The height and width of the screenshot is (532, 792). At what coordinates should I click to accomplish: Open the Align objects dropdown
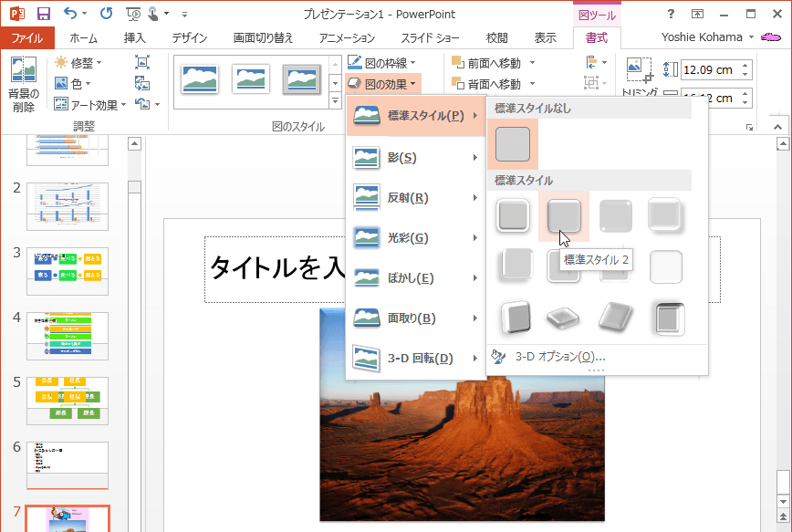coord(597,62)
